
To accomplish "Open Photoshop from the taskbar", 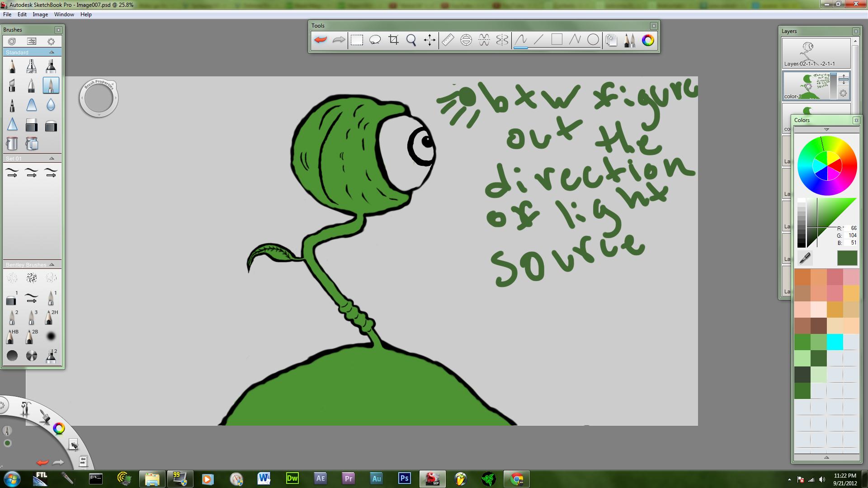I will coord(405,479).
